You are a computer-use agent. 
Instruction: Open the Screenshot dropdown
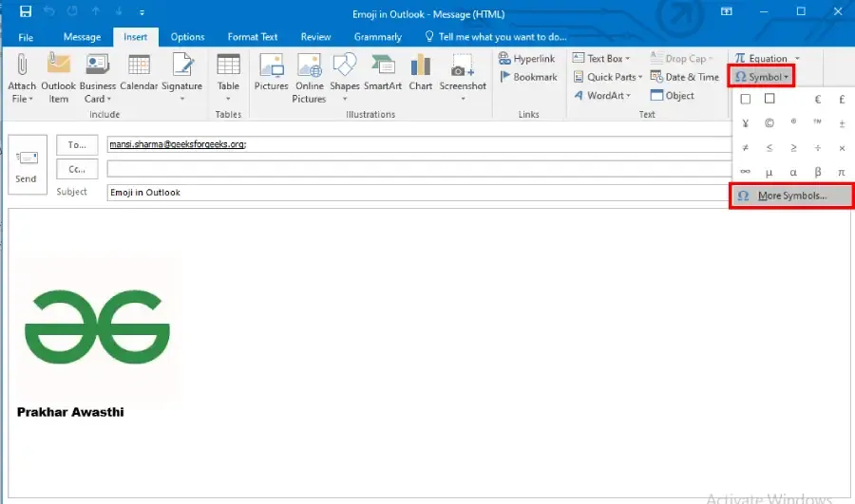point(463,78)
